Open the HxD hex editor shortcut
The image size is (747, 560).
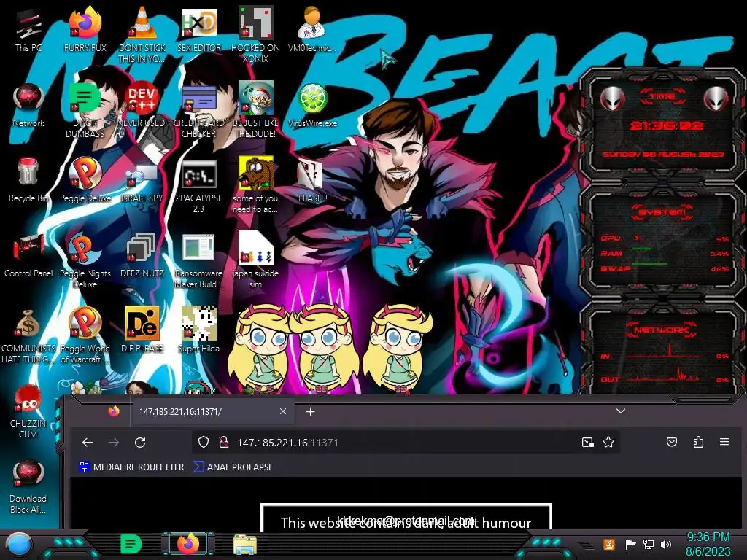click(x=199, y=29)
